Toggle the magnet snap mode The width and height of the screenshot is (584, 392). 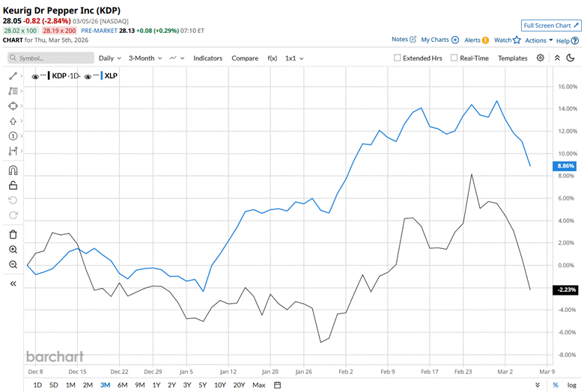[x=13, y=171]
